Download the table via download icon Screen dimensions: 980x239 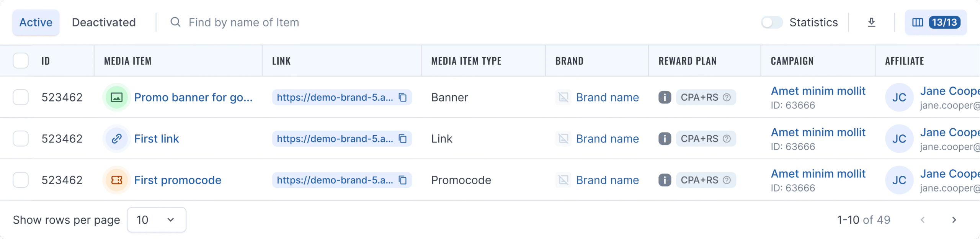[871, 22]
